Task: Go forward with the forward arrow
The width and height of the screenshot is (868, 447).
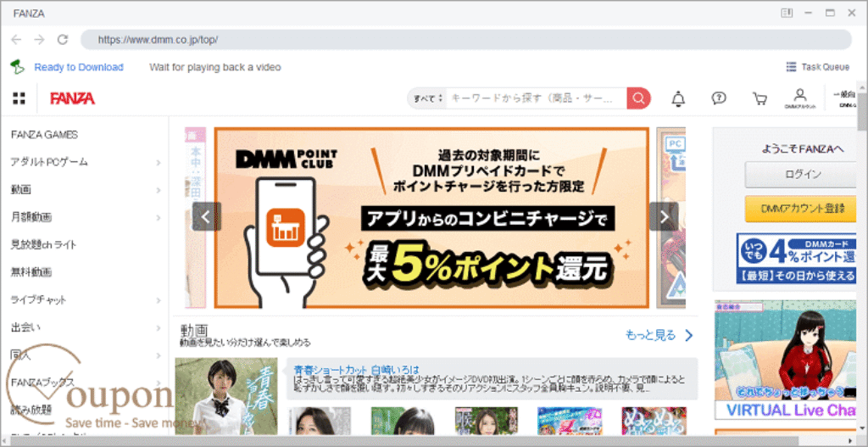Action: [x=39, y=39]
